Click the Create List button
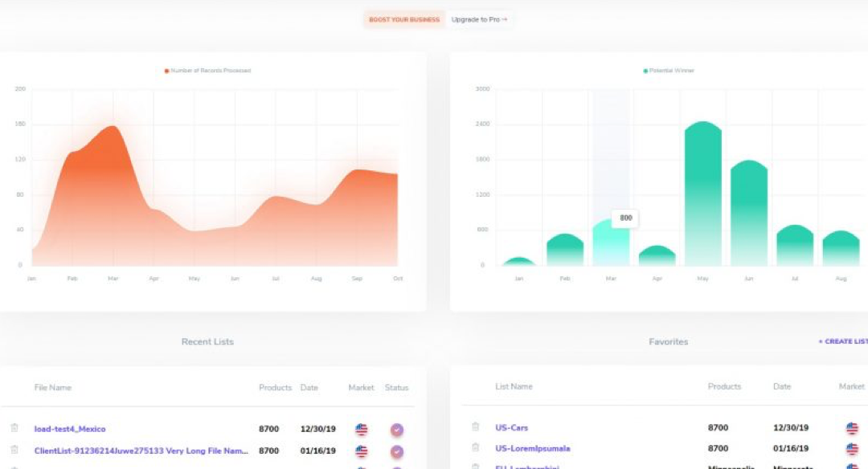868x469 pixels. [842, 342]
